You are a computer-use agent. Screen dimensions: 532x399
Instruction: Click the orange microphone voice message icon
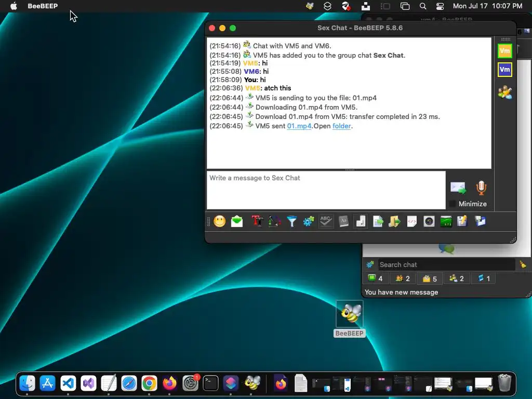481,188
